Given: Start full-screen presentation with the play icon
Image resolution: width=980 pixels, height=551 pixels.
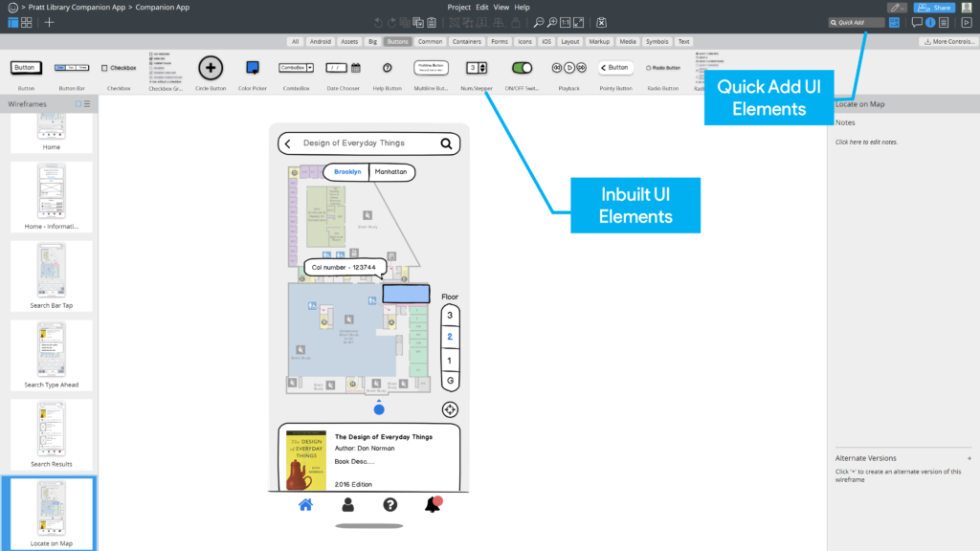Looking at the screenshot, I should (967, 21).
